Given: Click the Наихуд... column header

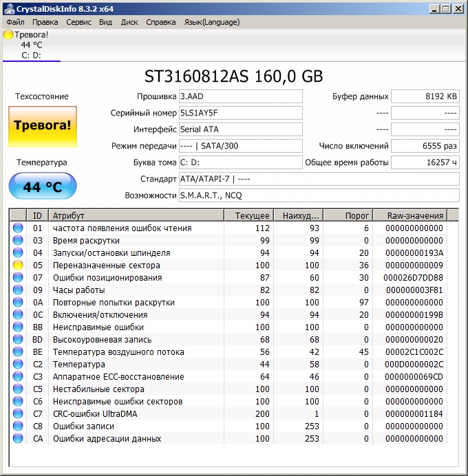Looking at the screenshot, I should tap(299, 215).
